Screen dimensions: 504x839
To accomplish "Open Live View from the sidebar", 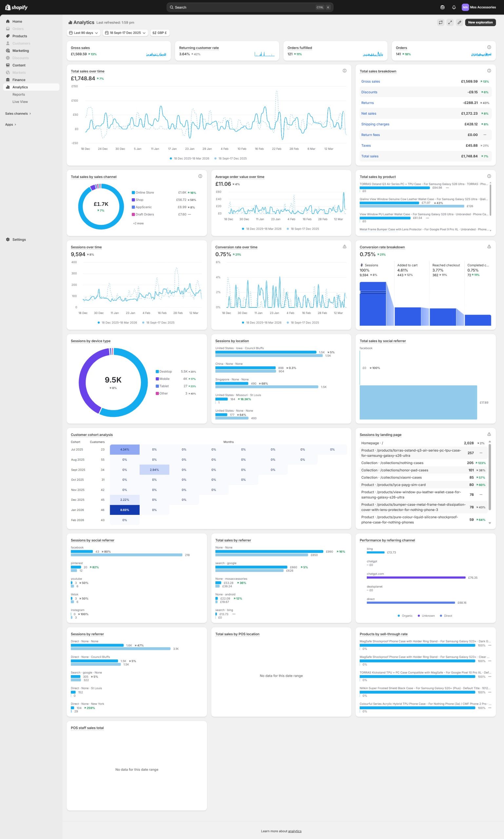I will [x=20, y=102].
